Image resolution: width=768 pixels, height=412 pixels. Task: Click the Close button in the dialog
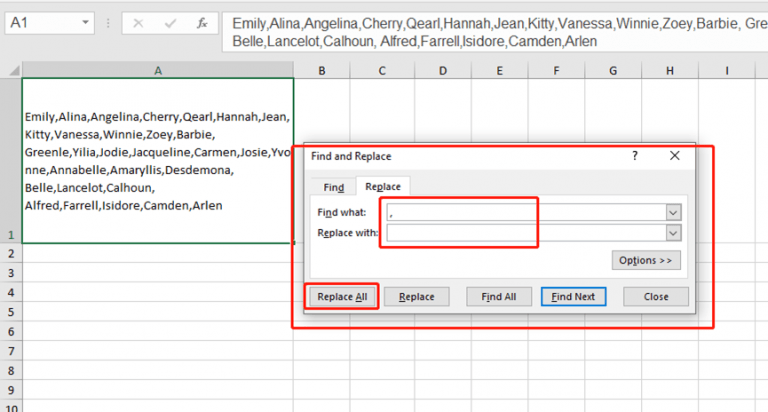(x=656, y=297)
